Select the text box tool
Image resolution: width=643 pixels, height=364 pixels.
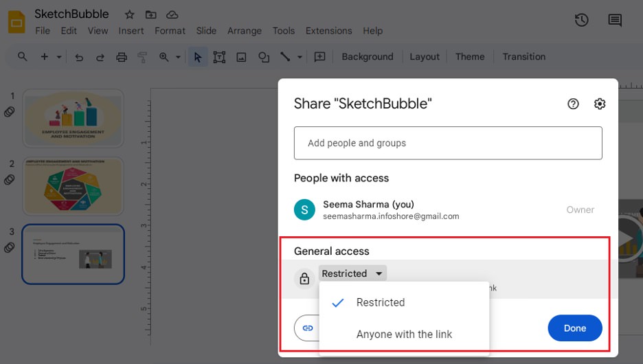coord(219,57)
